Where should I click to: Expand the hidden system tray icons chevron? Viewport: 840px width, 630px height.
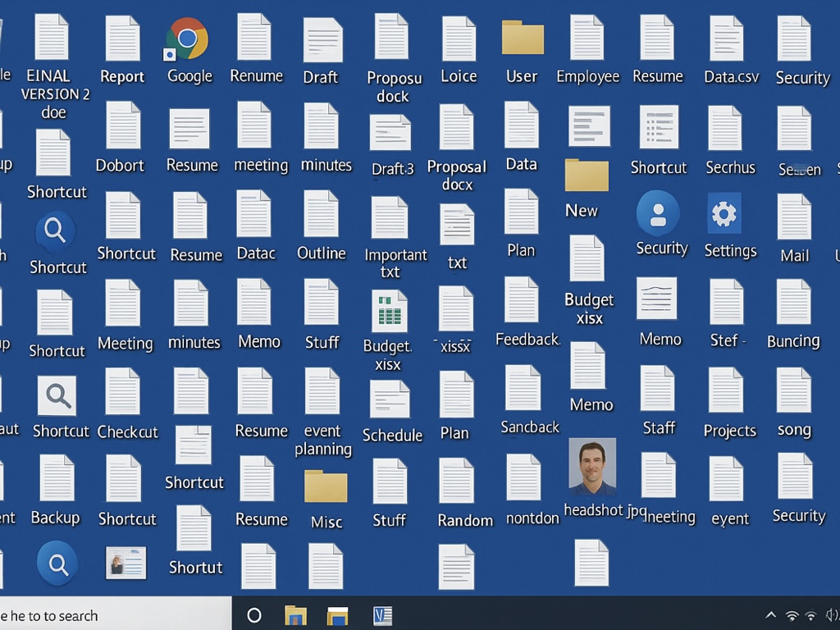click(770, 615)
